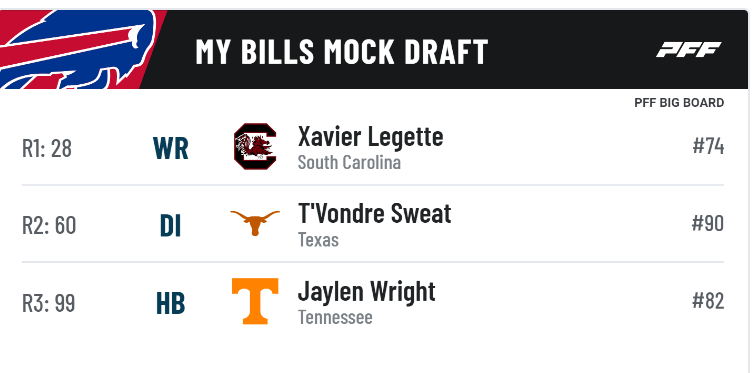The image size is (752, 373).
Task: Click the South Carolina school text
Action: tap(349, 163)
